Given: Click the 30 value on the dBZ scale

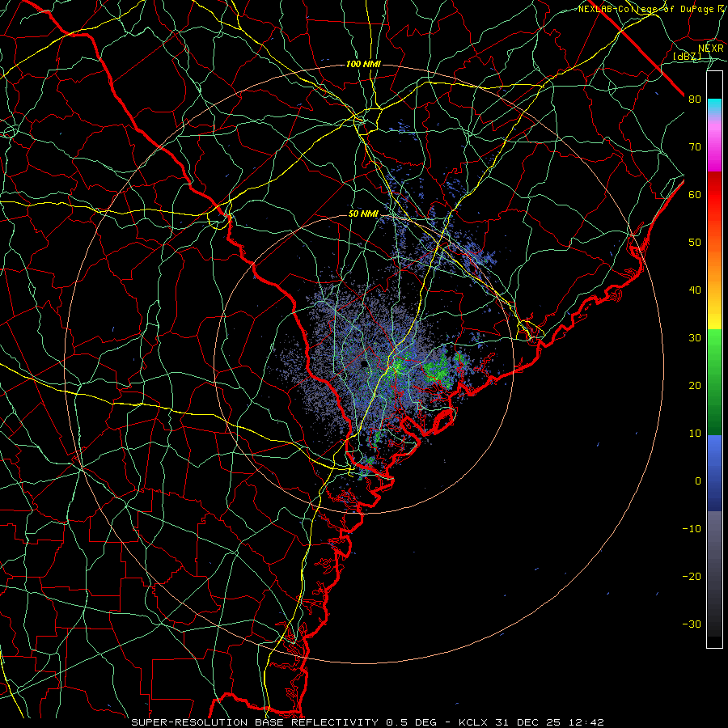Looking at the screenshot, I should point(695,337).
